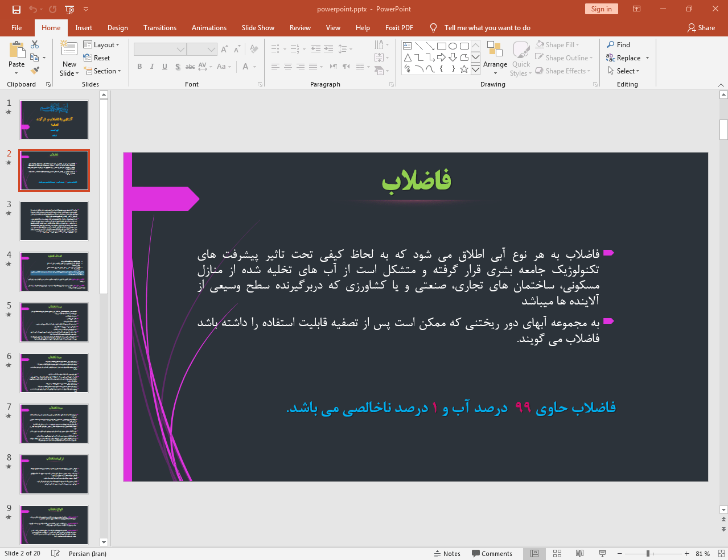Select slide 1 thumbnail

point(54,120)
